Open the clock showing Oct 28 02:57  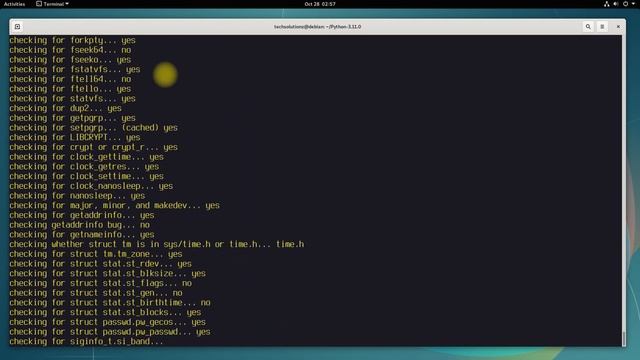(x=320, y=4)
